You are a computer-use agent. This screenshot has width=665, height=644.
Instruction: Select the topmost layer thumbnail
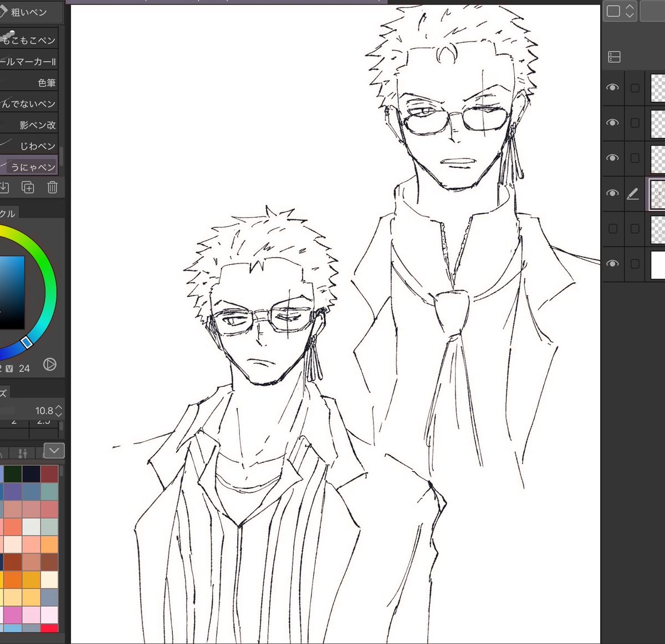point(658,88)
